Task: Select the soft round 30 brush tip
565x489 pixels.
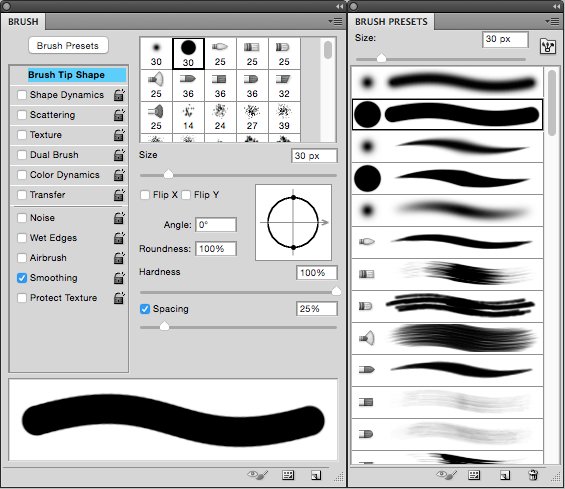Action: click(156, 53)
